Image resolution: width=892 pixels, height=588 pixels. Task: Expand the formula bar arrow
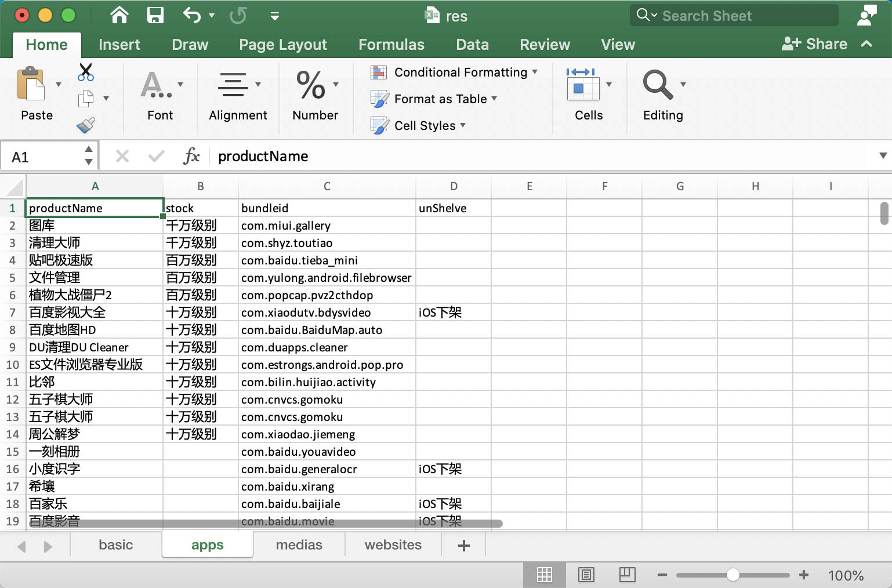883,155
